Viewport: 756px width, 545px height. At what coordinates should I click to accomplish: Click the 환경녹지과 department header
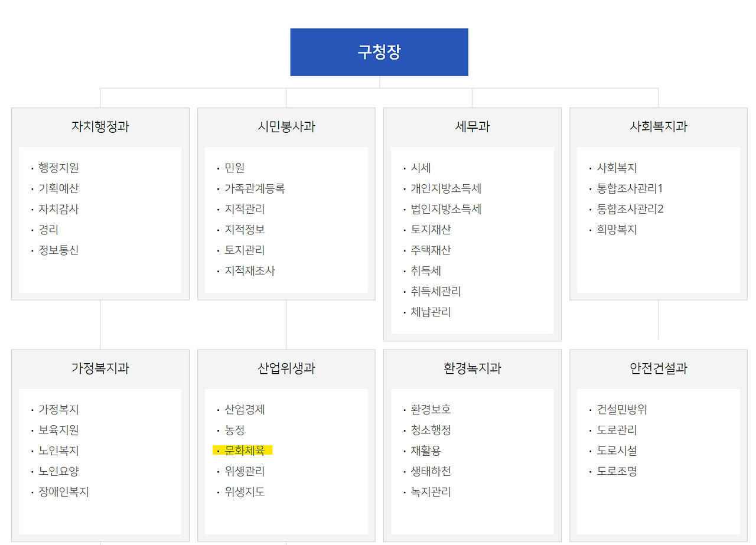pyautogui.click(x=472, y=367)
